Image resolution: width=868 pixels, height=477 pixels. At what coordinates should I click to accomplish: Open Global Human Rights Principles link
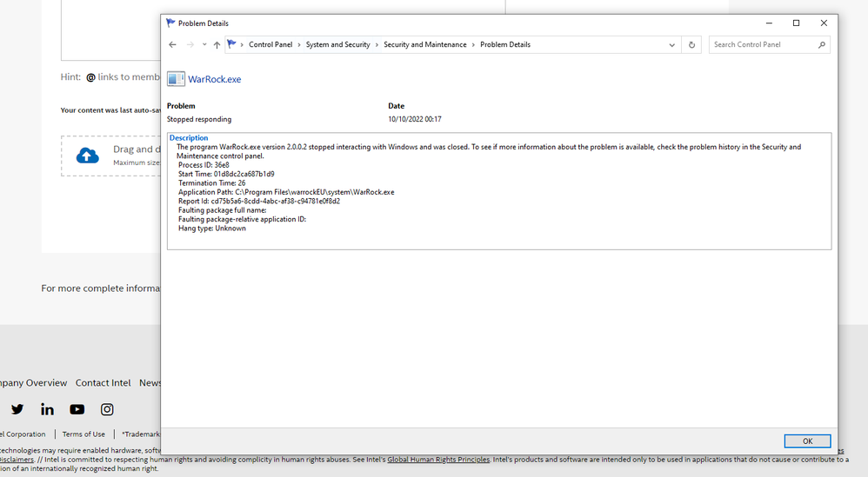438,460
